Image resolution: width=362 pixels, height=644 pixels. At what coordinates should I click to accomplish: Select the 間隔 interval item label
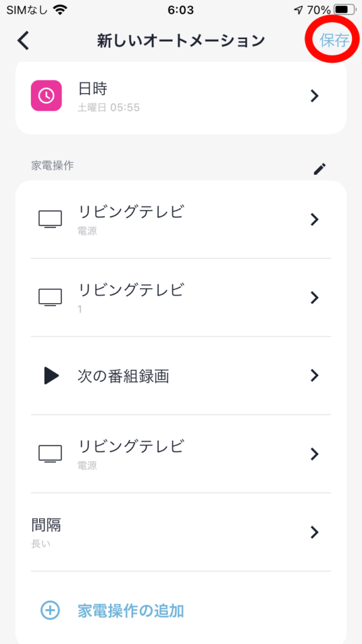pyautogui.click(x=47, y=525)
